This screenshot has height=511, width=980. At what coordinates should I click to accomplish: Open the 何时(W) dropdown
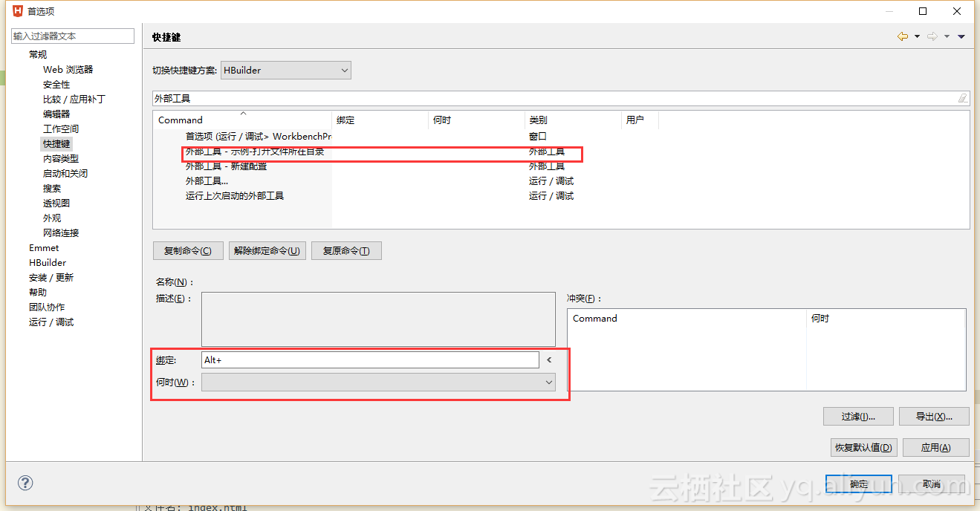379,382
